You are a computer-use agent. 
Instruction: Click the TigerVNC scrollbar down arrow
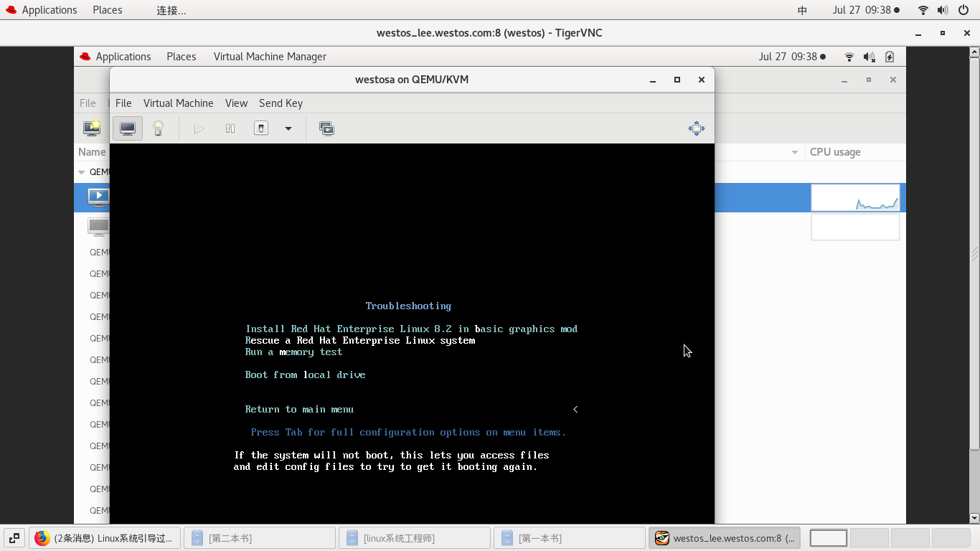click(975, 517)
